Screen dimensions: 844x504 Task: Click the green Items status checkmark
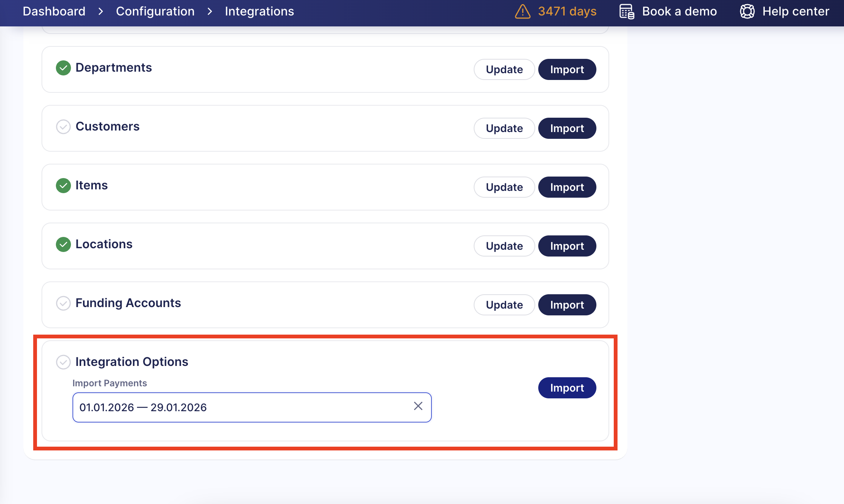pos(63,186)
